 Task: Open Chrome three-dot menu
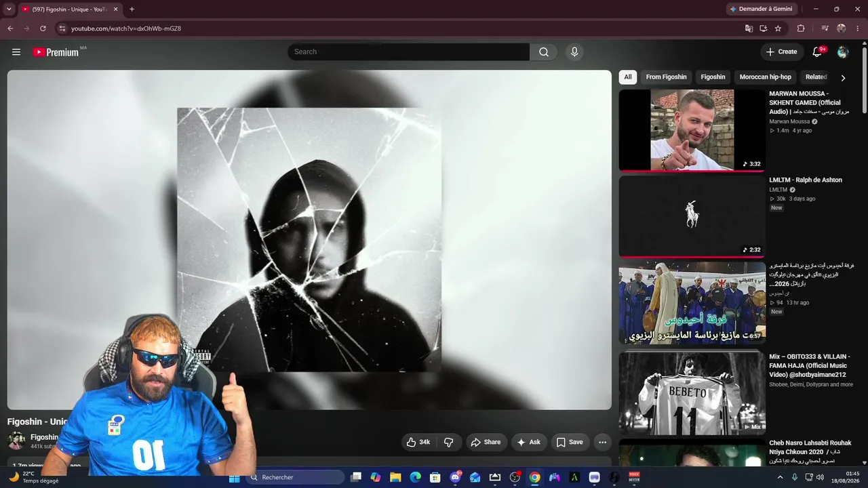857,28
